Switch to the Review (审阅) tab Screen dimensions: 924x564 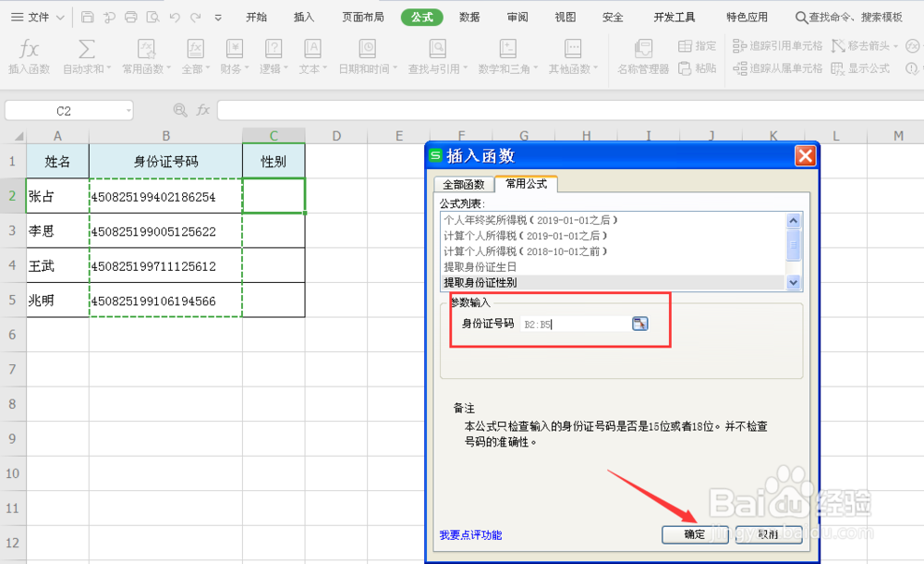(x=517, y=18)
